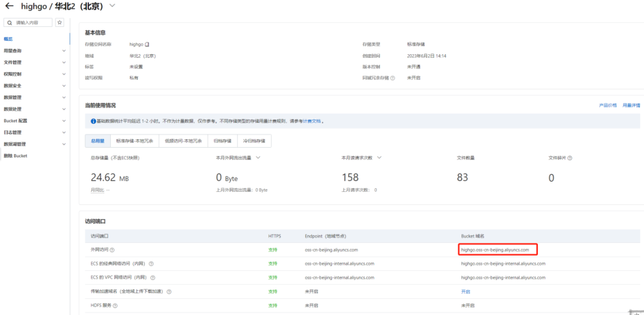The width and height of the screenshot is (644, 315).
Task: Click help icon beside ECS 的经典网络访问
Action: 151,264
